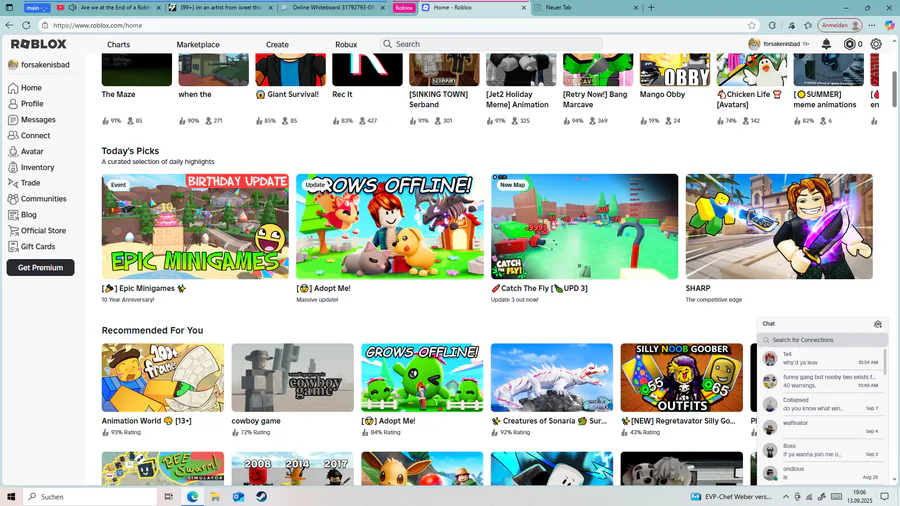Screen dimensions: 900x506
Task: Click Search for Connections field in chat
Action: click(823, 340)
